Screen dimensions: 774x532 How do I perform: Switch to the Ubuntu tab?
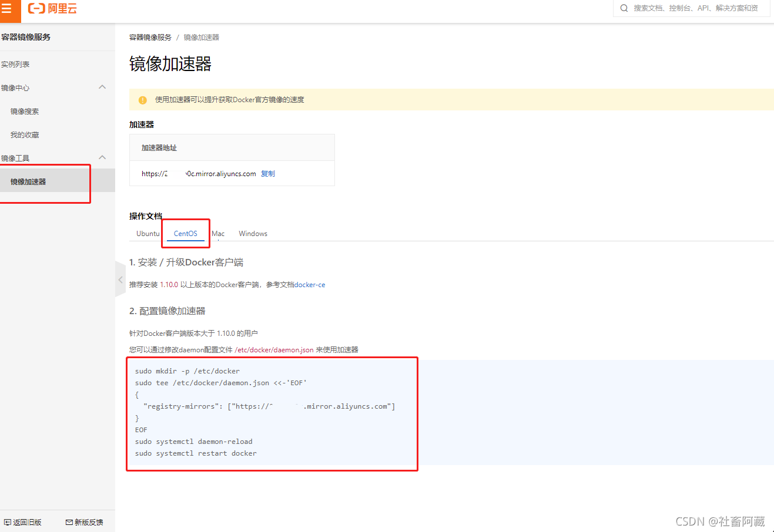tap(148, 234)
